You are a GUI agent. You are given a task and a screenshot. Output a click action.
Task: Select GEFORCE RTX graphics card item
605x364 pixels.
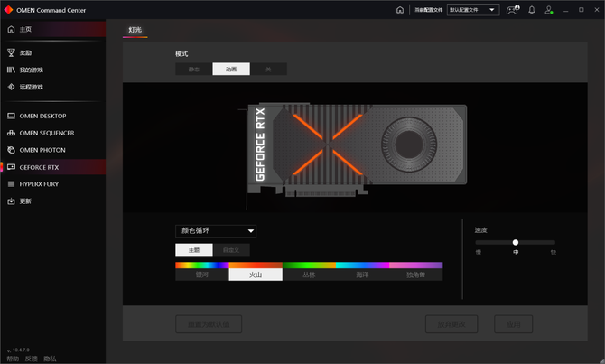(53, 167)
